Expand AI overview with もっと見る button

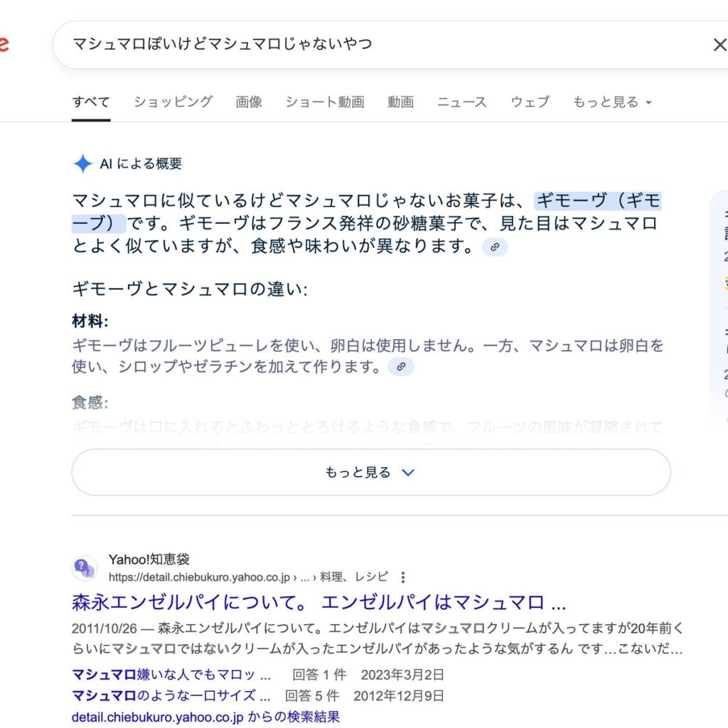pos(370,472)
